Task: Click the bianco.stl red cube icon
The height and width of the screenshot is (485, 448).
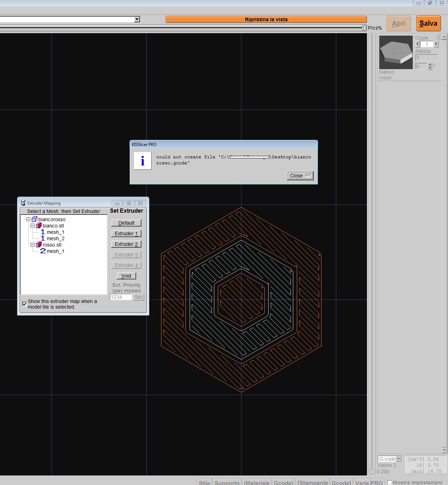Action: (39, 226)
